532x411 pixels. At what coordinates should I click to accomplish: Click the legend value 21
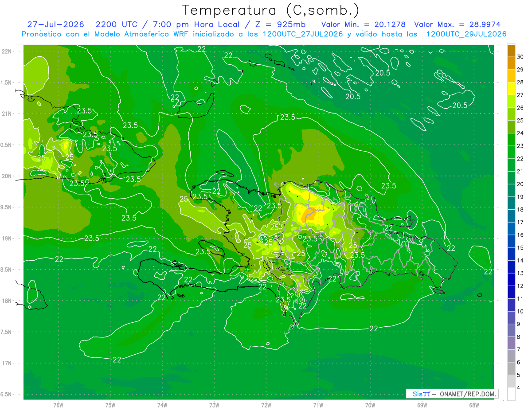pos(520,171)
